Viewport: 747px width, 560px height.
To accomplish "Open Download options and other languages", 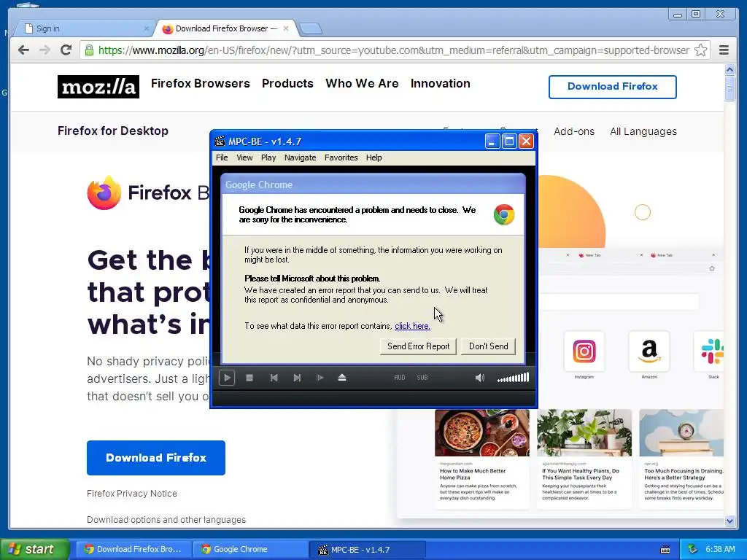I will click(166, 519).
